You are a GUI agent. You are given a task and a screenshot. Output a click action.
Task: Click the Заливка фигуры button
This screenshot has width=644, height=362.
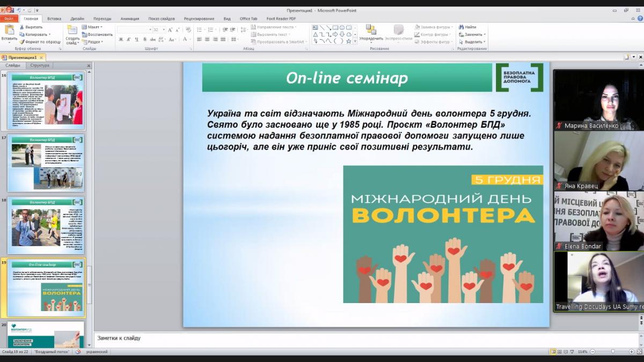[434, 27]
